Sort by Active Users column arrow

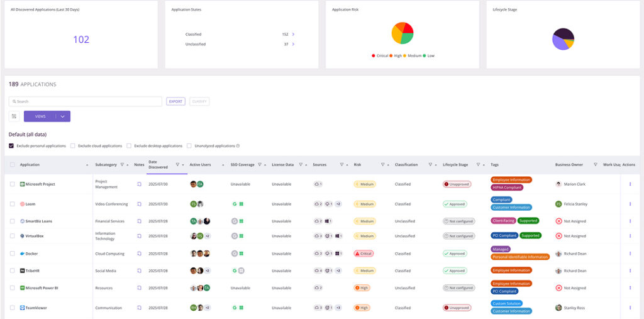pyautogui.click(x=224, y=165)
